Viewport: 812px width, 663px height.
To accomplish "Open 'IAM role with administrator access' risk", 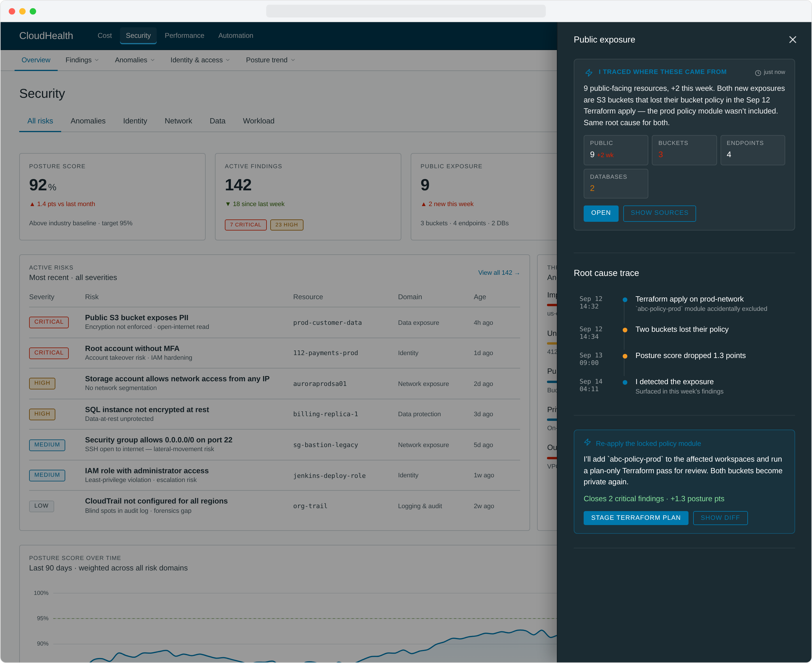I will tap(274, 475).
